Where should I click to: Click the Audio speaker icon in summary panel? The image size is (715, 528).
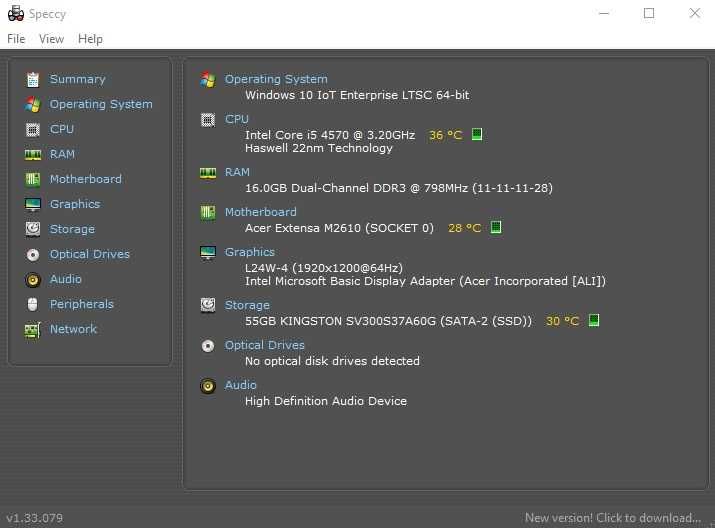pos(208,386)
